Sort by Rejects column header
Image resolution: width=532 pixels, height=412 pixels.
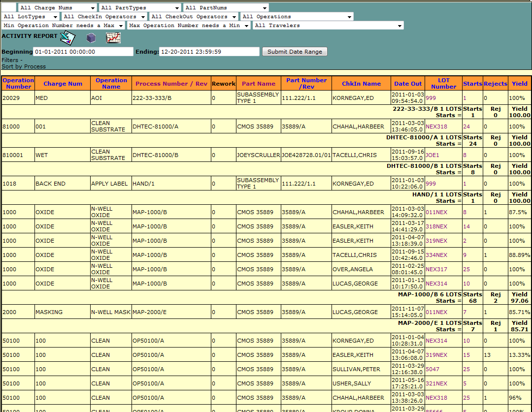496,84
